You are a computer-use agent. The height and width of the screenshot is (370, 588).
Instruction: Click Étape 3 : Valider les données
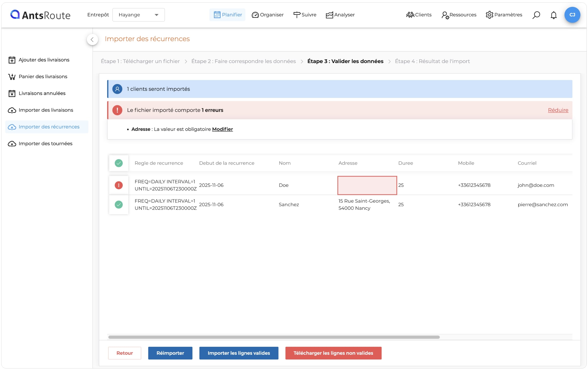click(x=345, y=61)
